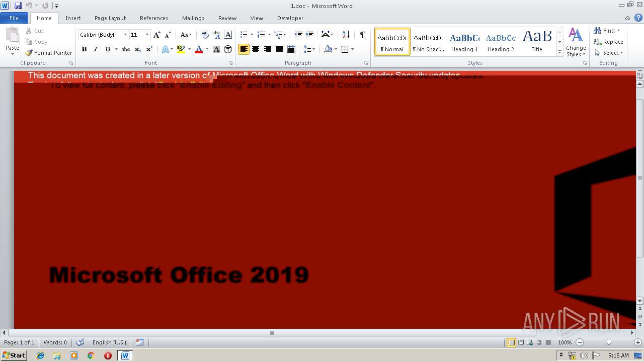Click the Multilevel List icon
This screenshot has height=362, width=644.
point(278,35)
